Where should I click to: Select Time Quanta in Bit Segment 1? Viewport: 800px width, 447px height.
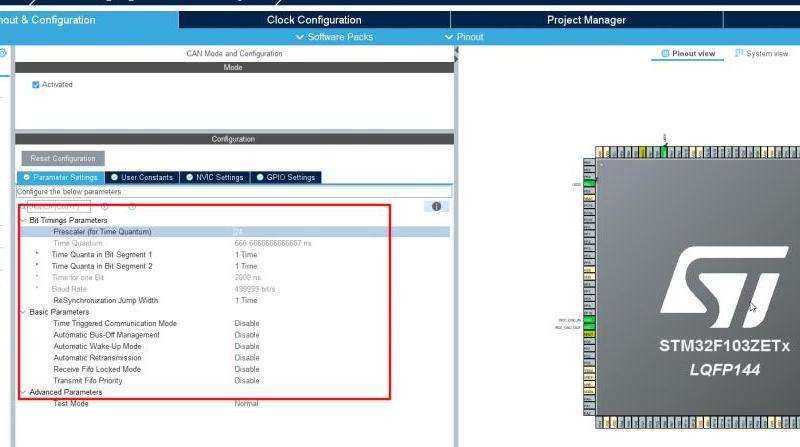coord(102,255)
